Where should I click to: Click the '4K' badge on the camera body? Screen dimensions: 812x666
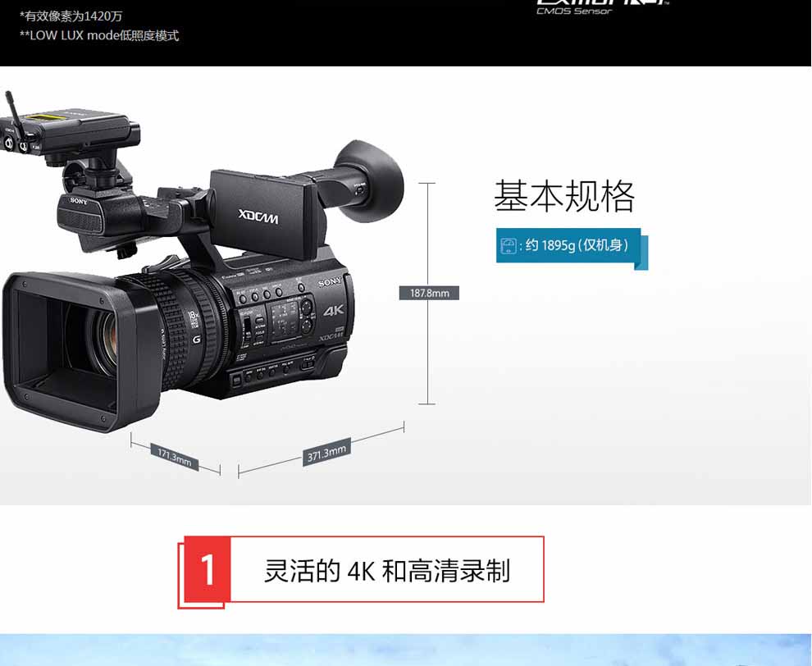click(x=334, y=311)
